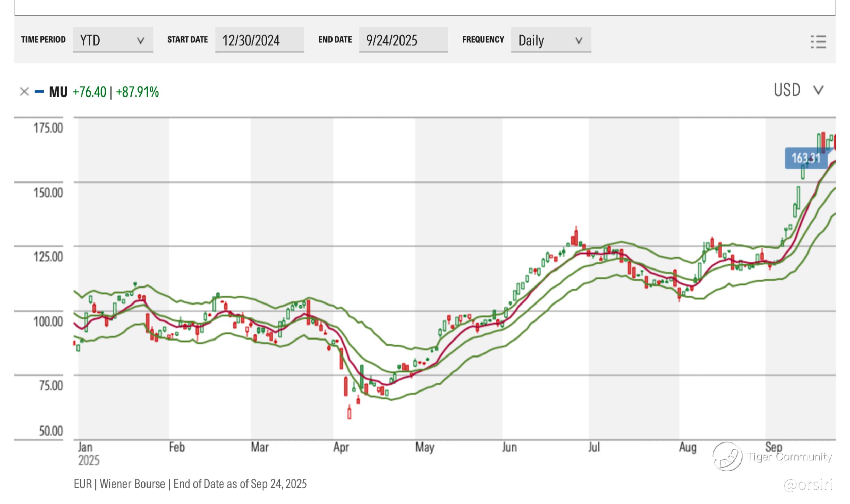The height and width of the screenshot is (504, 850).
Task: Click the 163.31 price label tag
Action: (x=805, y=158)
